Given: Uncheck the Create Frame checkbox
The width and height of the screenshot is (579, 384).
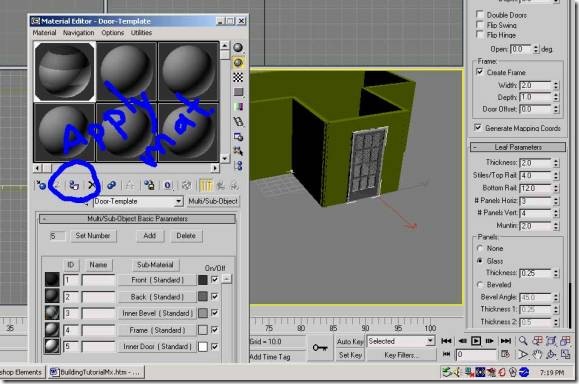Looking at the screenshot, I should pyautogui.click(x=480, y=72).
